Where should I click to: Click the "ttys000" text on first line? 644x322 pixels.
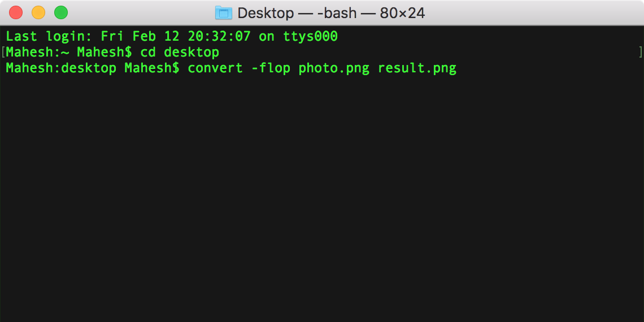click(x=310, y=37)
